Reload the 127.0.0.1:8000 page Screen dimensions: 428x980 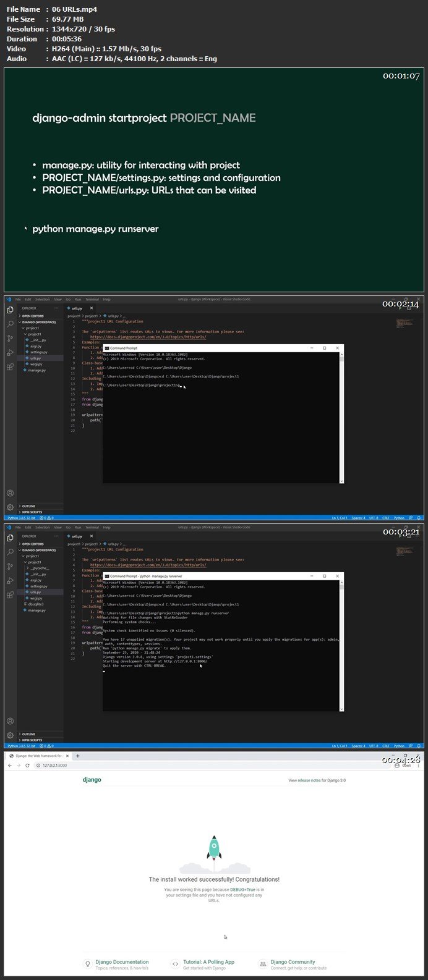coord(28,766)
